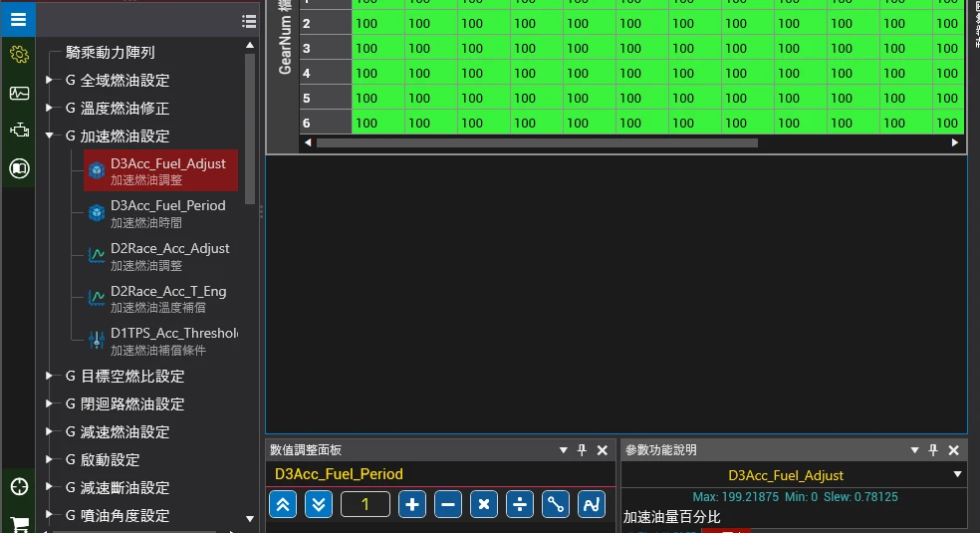Click the table scroll right arrow
980x533 pixels.
[x=954, y=142]
